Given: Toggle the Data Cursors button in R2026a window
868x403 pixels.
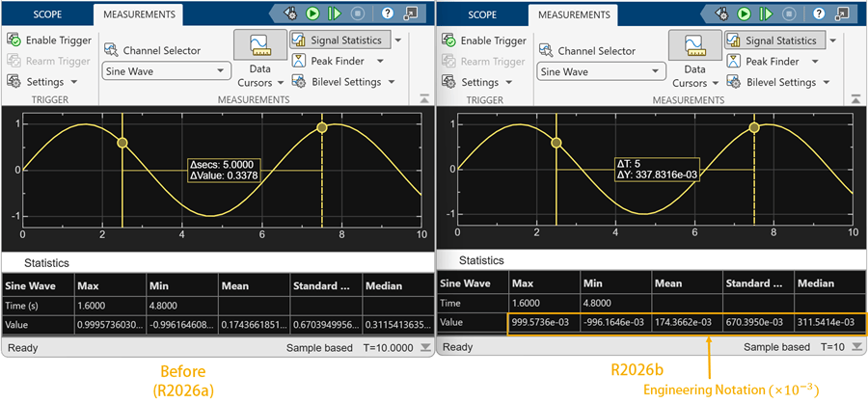Looking at the screenshot, I should coord(259,45).
